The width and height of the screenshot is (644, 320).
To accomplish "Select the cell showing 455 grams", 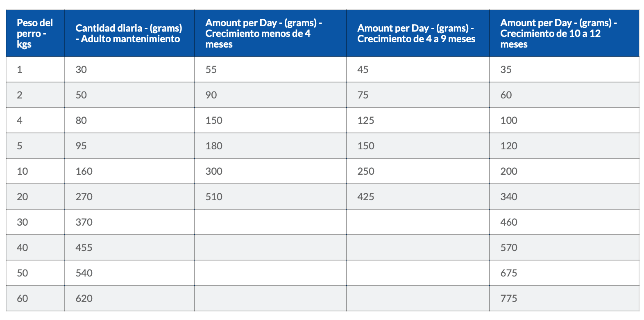I will pyautogui.click(x=129, y=247).
